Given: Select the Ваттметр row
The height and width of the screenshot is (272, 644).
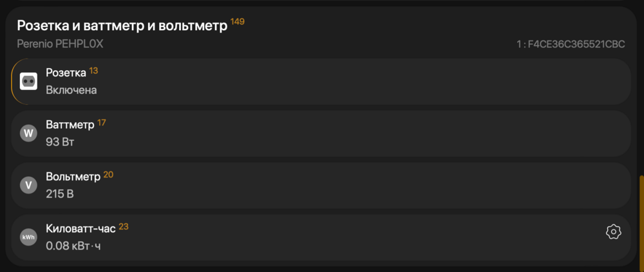Looking at the screenshot, I should click(321, 133).
